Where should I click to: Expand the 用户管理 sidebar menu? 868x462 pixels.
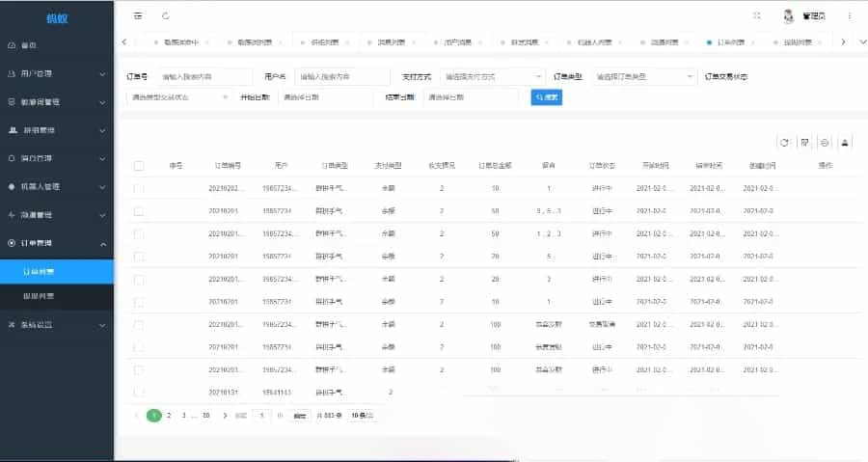57,73
